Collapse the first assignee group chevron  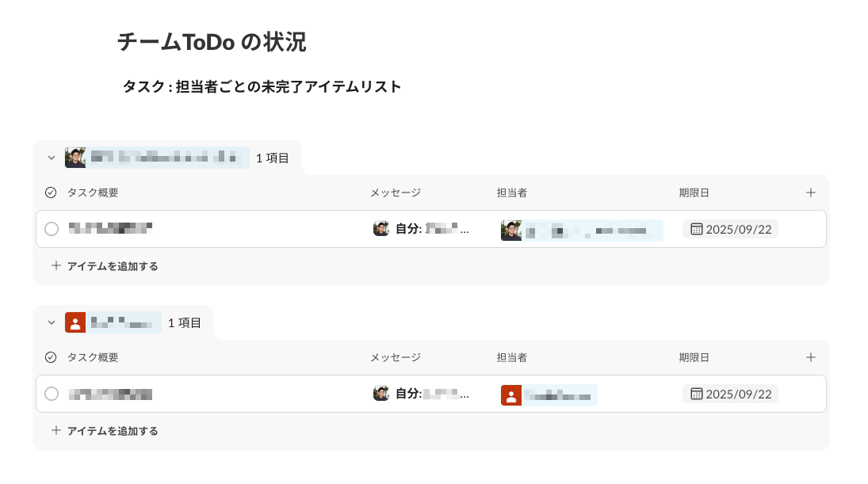click(x=52, y=158)
